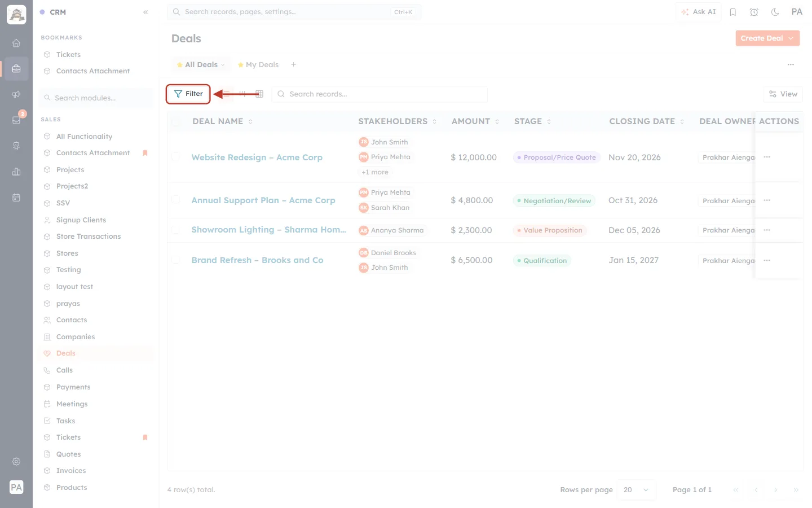812x508 pixels.
Task: Switch to My Deals tab
Action: click(x=258, y=65)
